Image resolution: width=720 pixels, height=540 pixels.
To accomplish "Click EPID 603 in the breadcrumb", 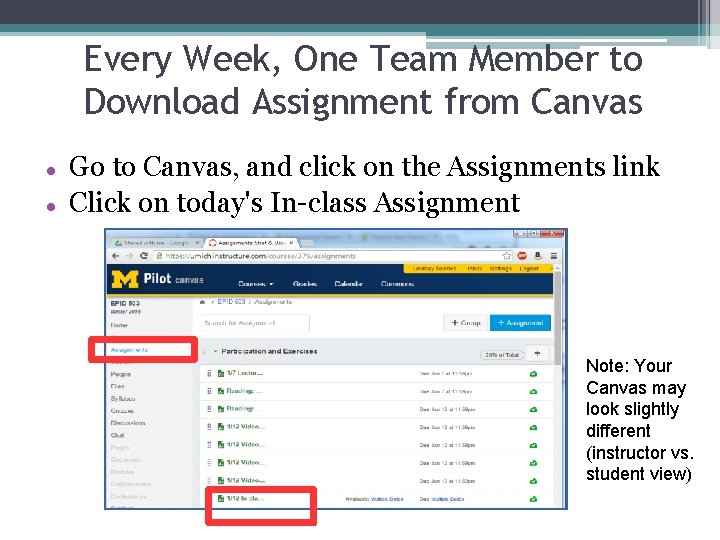I will [231, 302].
